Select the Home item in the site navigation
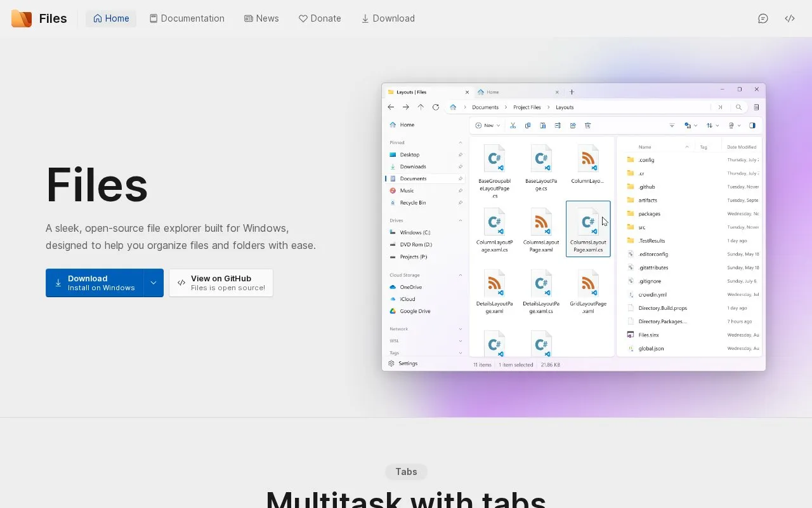812x508 pixels. (x=111, y=18)
